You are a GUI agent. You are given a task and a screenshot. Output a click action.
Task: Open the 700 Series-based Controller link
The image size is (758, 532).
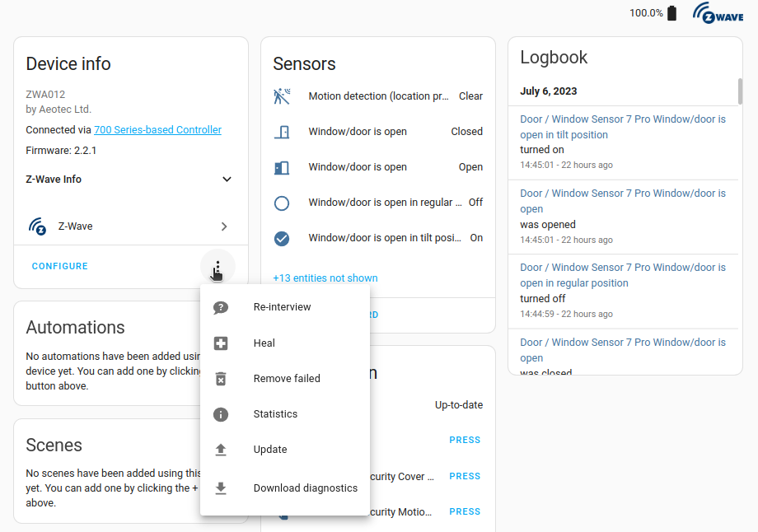coord(157,130)
